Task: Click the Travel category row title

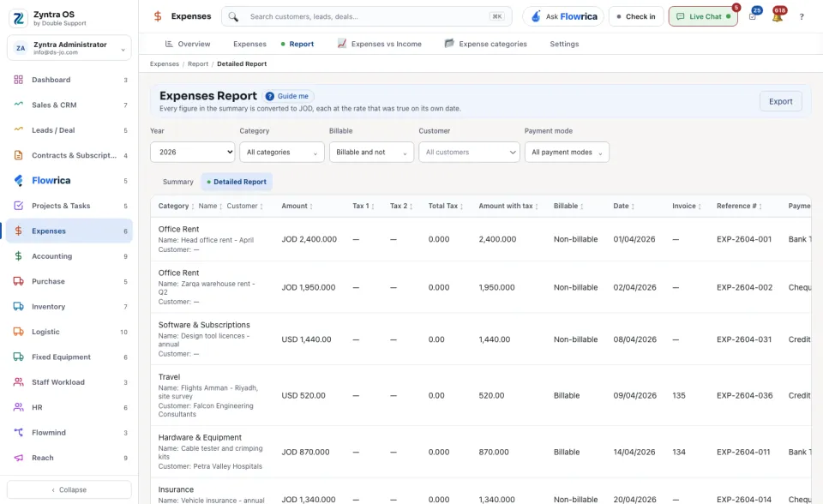Action: [169, 377]
